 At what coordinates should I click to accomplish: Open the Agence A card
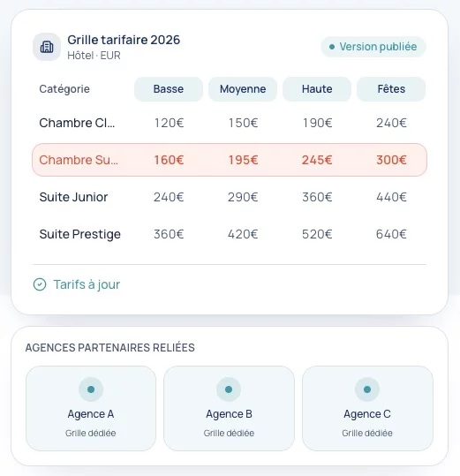91,408
